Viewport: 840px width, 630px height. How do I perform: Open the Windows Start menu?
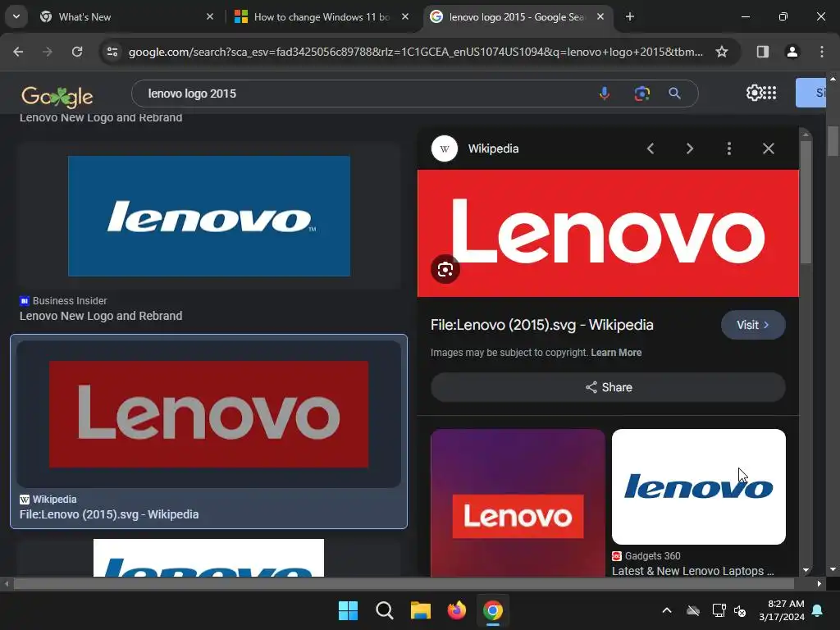coord(348,610)
